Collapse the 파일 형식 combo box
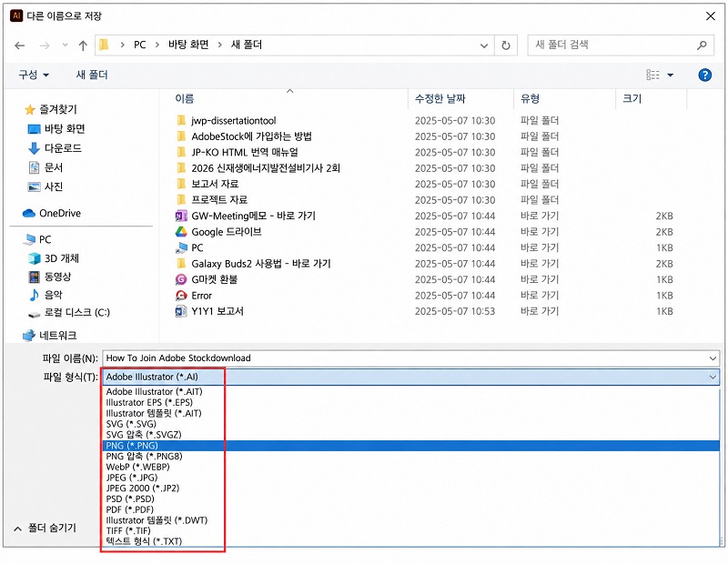Image resolution: width=728 pixels, height=564 pixels. (x=713, y=377)
